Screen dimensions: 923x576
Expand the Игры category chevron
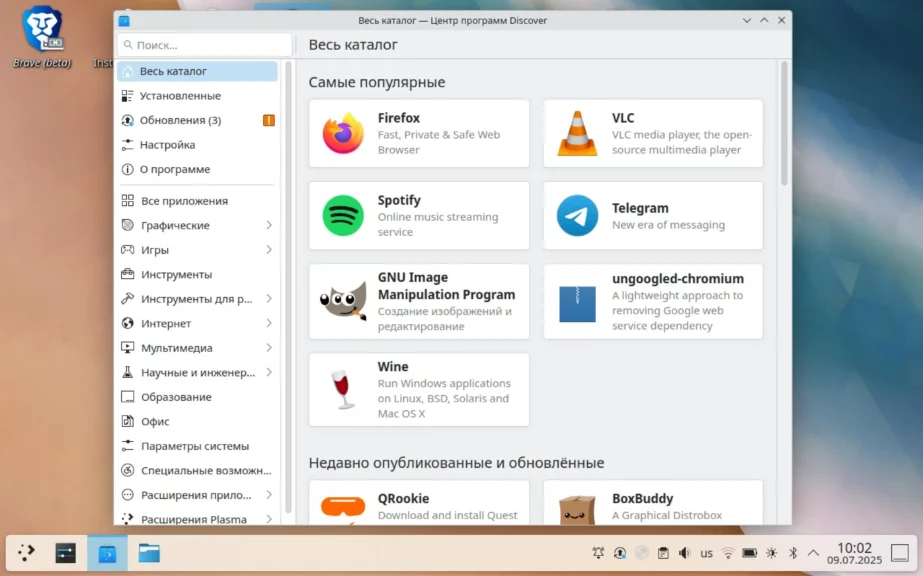click(x=269, y=250)
